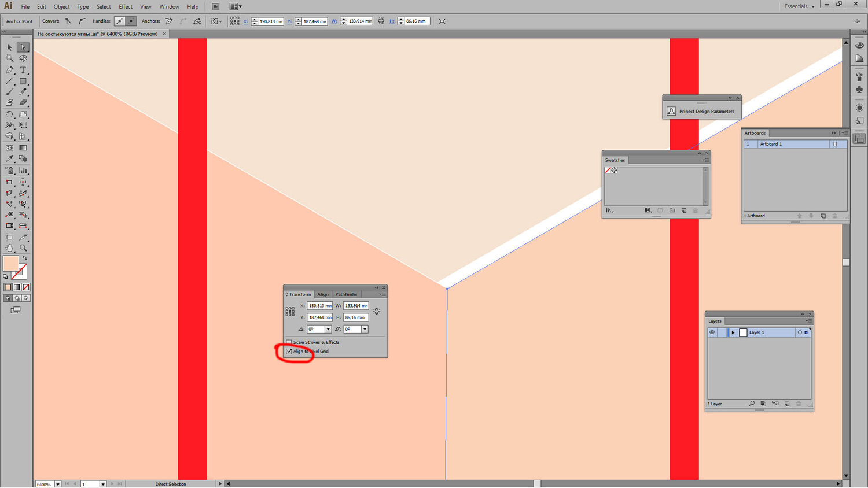Screen dimensions: 868x488
Task: Select the Type tool
Action: [x=23, y=70]
